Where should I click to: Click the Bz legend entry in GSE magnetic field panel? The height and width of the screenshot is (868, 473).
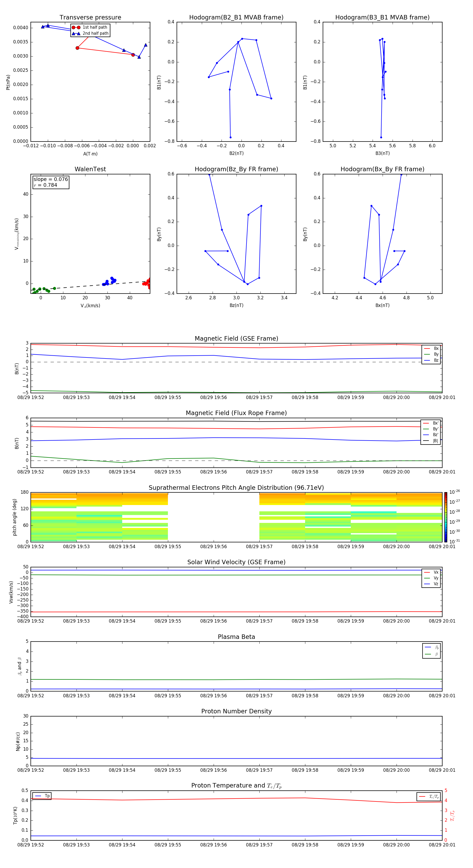(x=431, y=360)
